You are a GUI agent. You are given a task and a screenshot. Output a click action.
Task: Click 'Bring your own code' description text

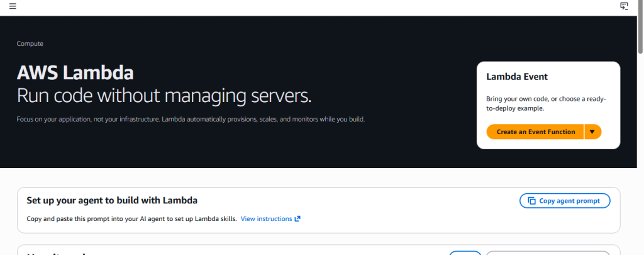pyautogui.click(x=547, y=104)
